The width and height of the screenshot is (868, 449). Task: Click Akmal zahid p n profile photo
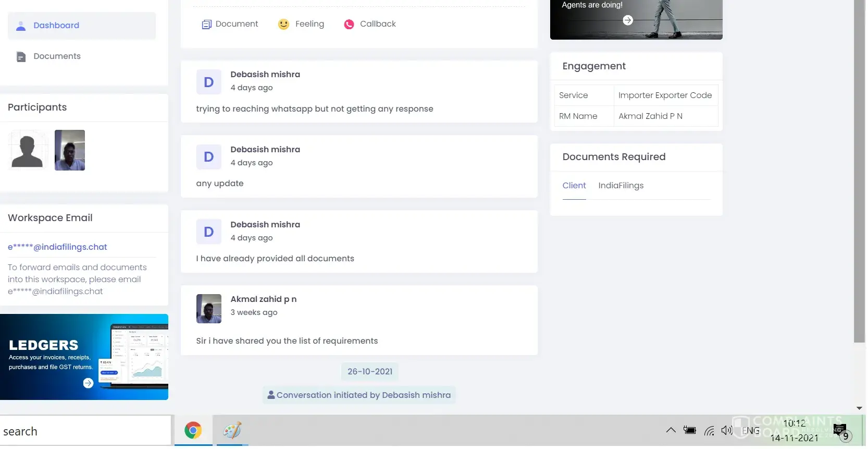pyautogui.click(x=209, y=309)
